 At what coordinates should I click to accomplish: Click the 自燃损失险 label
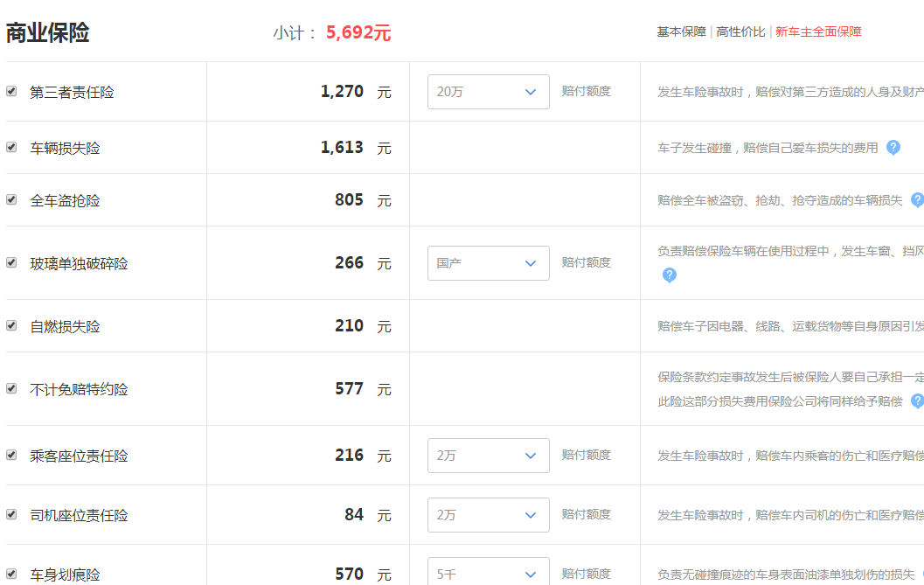click(x=65, y=327)
